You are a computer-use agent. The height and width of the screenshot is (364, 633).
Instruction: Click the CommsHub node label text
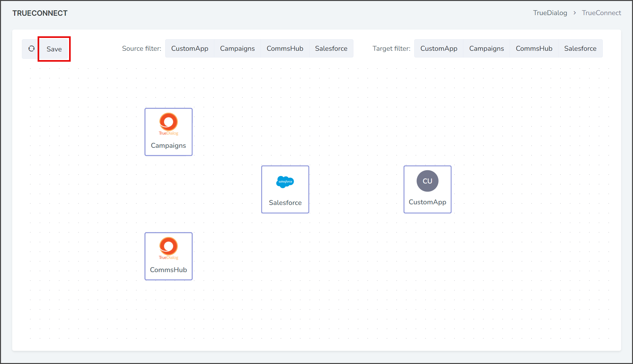168,270
